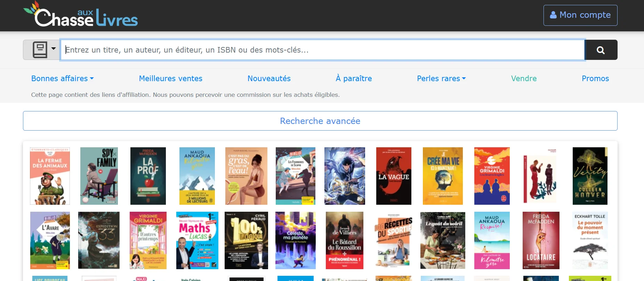The height and width of the screenshot is (281, 644).
Task: Select the Spy Family manga cover
Action: (x=99, y=176)
